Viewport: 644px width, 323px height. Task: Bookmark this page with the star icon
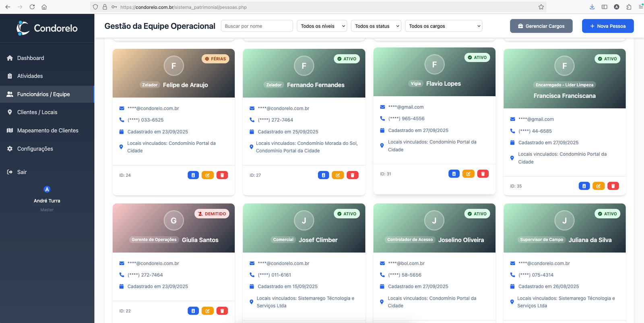click(x=541, y=7)
